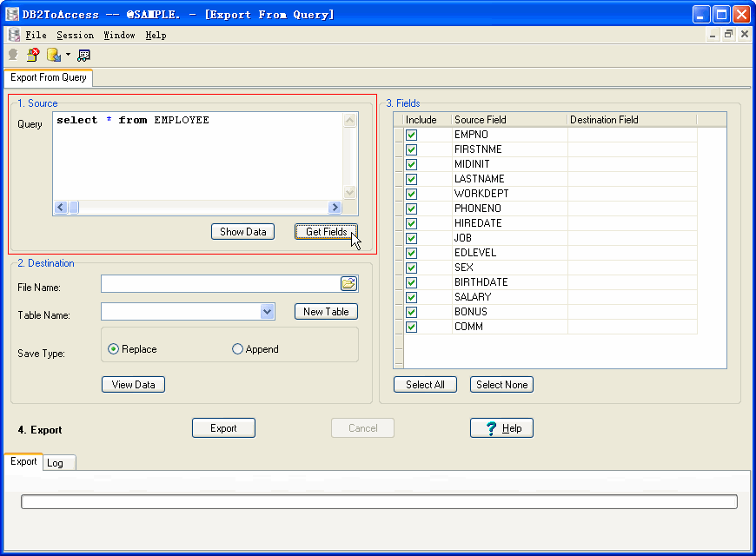
Task: Click the logout lock icon with red X
Action: (33, 55)
